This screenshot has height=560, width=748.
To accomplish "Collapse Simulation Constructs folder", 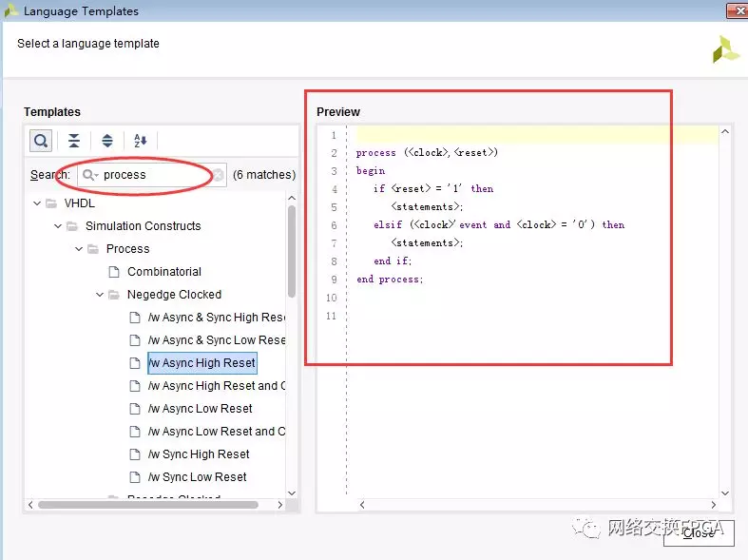I will (58, 226).
